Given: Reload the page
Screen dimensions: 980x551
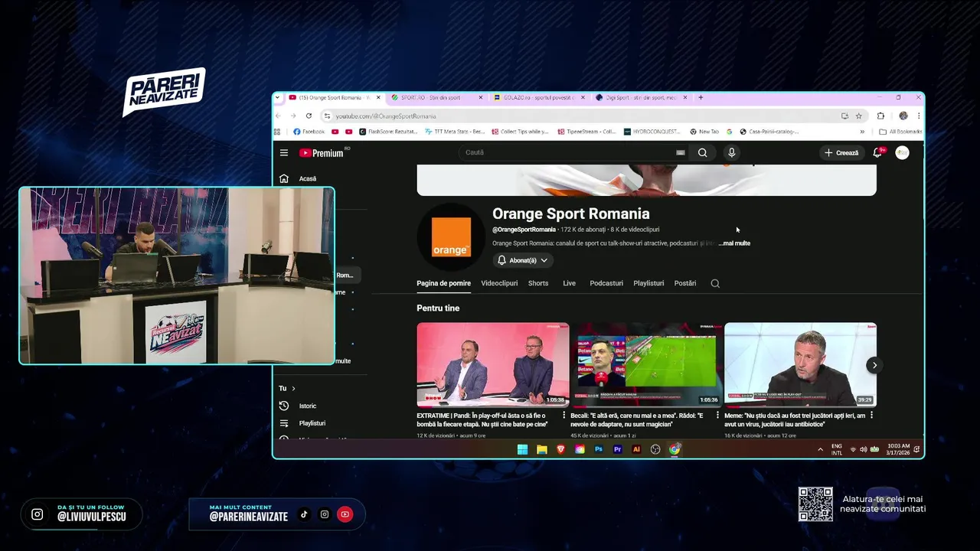Looking at the screenshot, I should pos(309,116).
